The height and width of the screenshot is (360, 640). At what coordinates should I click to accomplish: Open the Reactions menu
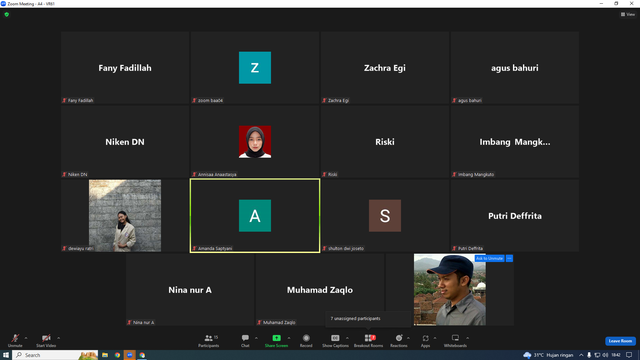pos(399,340)
